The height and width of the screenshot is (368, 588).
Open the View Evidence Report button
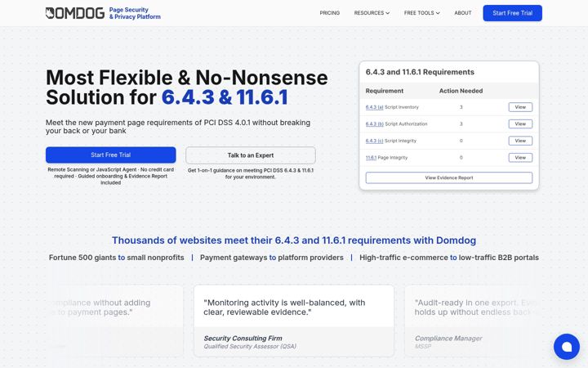point(449,177)
